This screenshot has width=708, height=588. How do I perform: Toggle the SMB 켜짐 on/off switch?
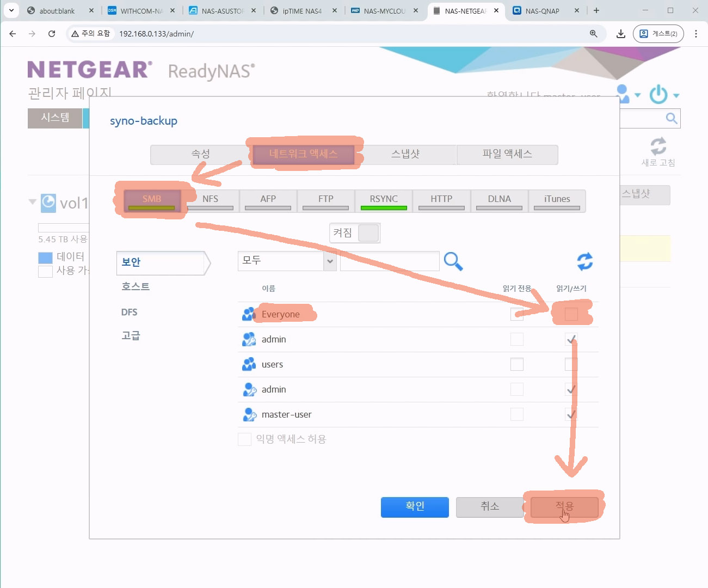368,233
